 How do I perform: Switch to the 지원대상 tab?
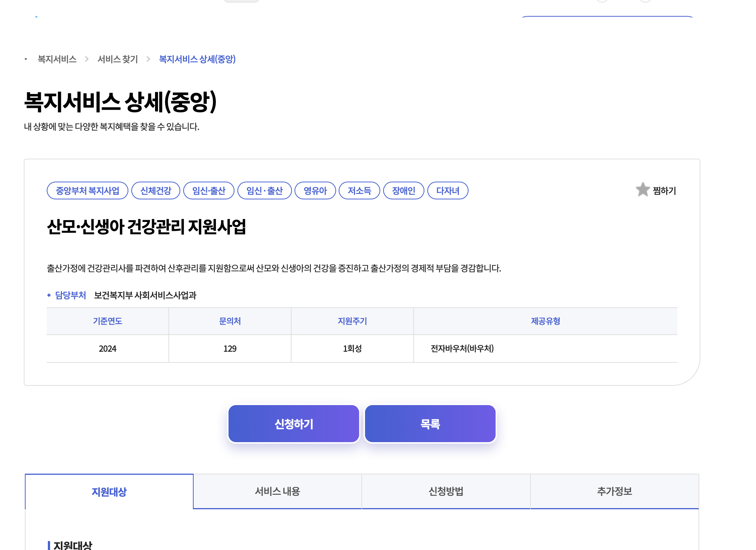(x=109, y=492)
